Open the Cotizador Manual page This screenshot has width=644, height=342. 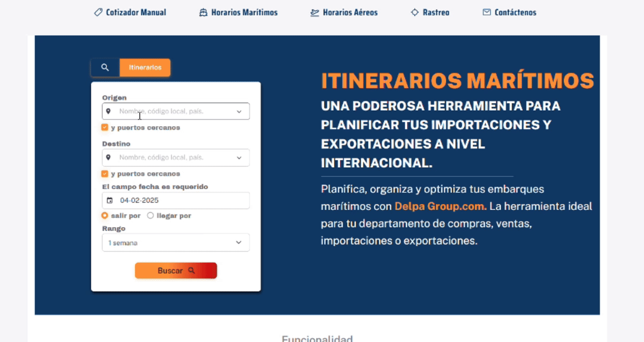tap(130, 12)
